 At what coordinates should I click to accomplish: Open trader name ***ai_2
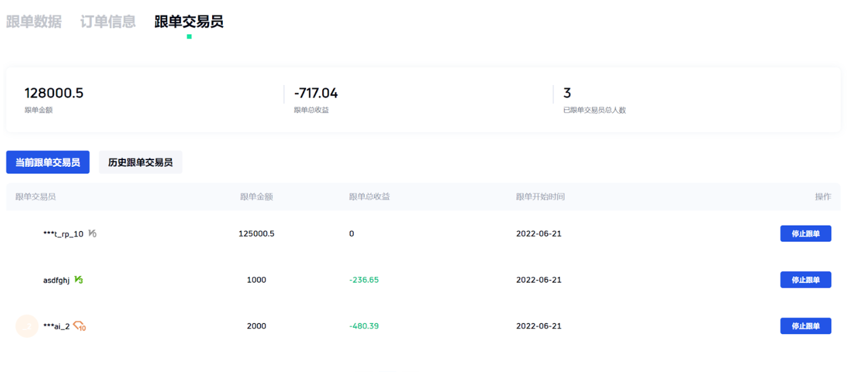56,326
